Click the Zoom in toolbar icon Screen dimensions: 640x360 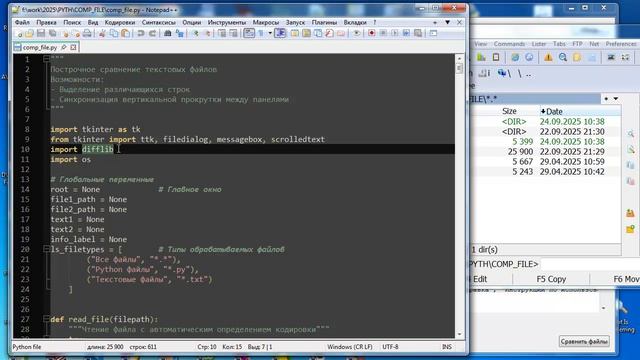point(195,33)
